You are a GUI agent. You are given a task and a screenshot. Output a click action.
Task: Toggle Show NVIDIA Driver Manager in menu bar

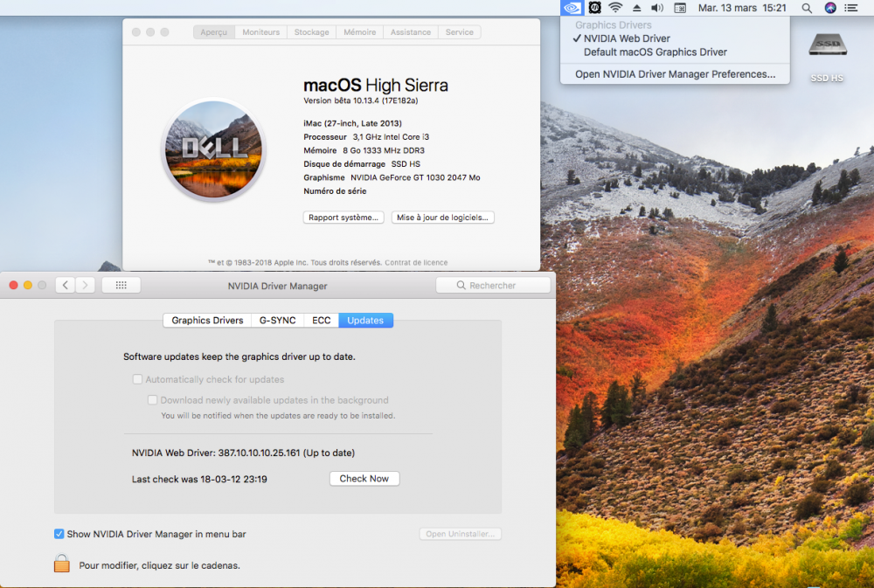coord(59,534)
